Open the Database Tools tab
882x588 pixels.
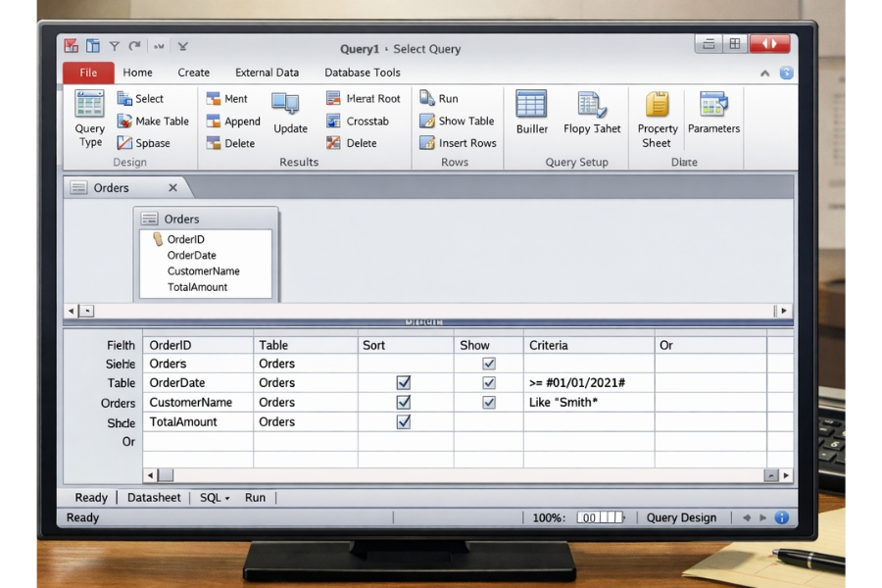364,73
